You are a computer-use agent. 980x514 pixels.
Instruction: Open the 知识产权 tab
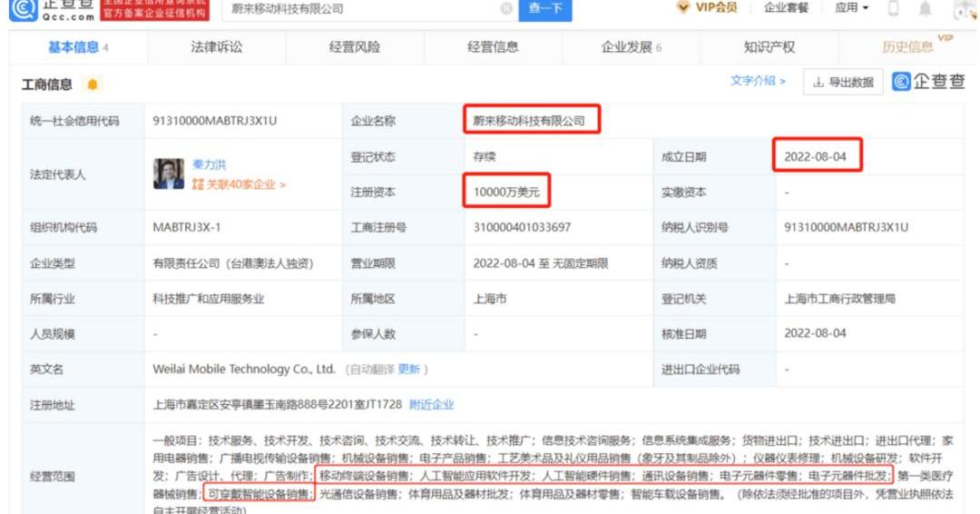tap(769, 47)
